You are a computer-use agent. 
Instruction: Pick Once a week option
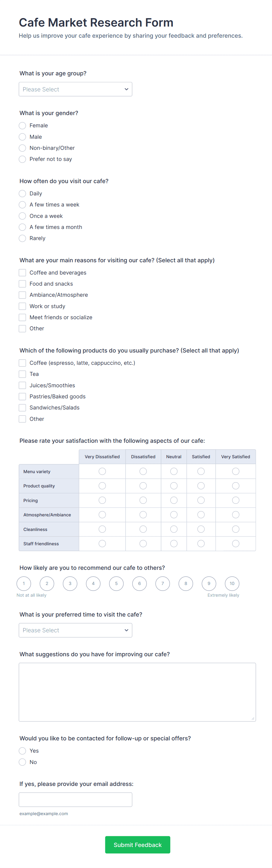click(x=22, y=216)
